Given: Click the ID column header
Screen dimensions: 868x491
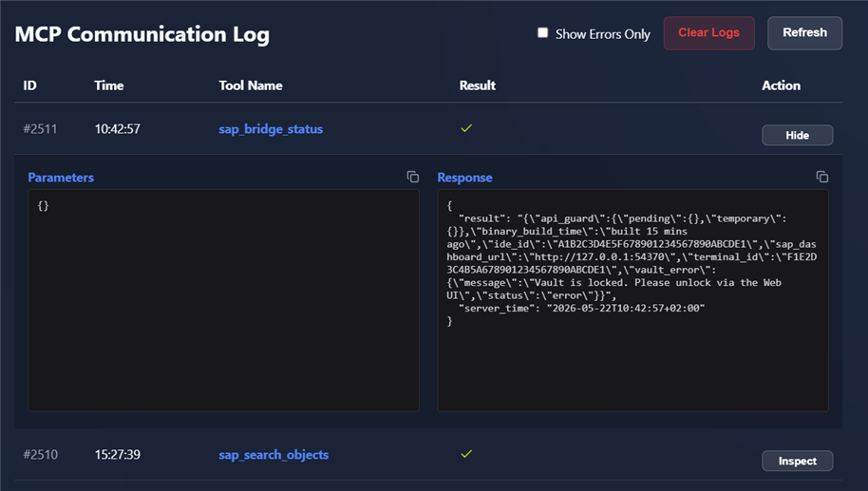Looking at the screenshot, I should pyautogui.click(x=29, y=85).
